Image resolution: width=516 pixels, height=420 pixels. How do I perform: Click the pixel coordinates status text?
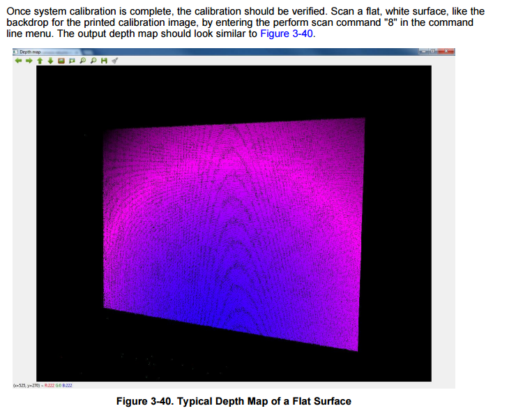(x=26, y=385)
